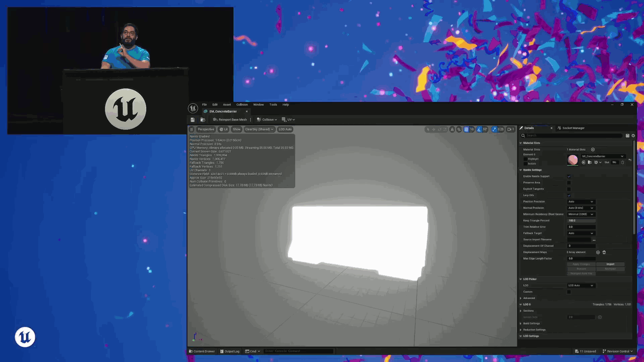Open the Position Precision dropdown
Viewport: 644px width, 362px height.
click(x=581, y=202)
